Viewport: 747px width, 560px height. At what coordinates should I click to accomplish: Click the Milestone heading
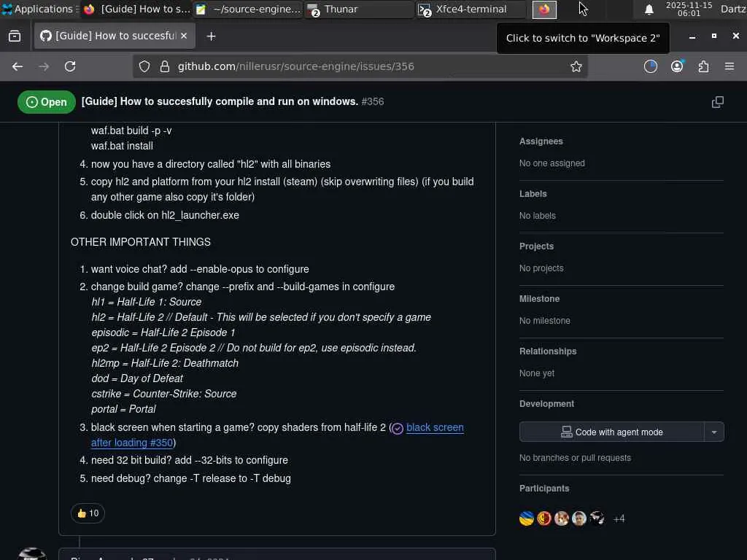(x=539, y=298)
